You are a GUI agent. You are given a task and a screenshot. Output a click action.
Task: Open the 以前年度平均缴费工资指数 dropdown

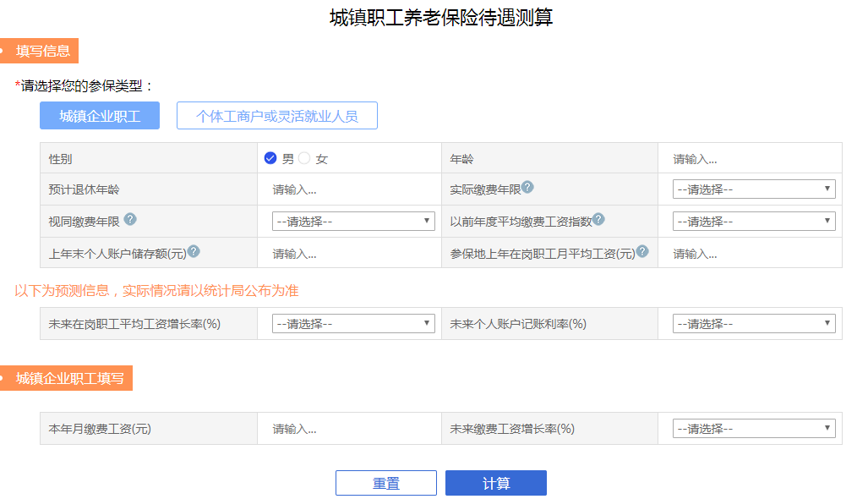(753, 222)
